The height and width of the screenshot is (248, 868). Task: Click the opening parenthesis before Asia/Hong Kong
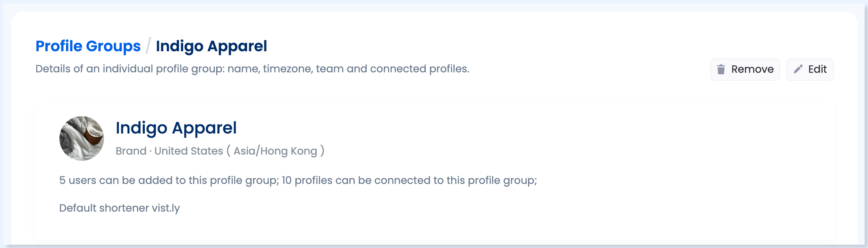coord(228,151)
